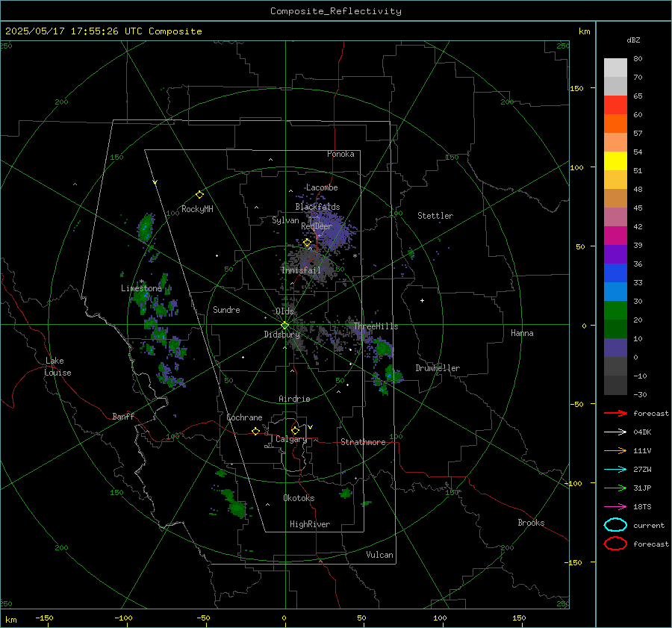This screenshot has width=672, height=628.
Task: Click the green 31JP arrow icon
Action: 615,488
